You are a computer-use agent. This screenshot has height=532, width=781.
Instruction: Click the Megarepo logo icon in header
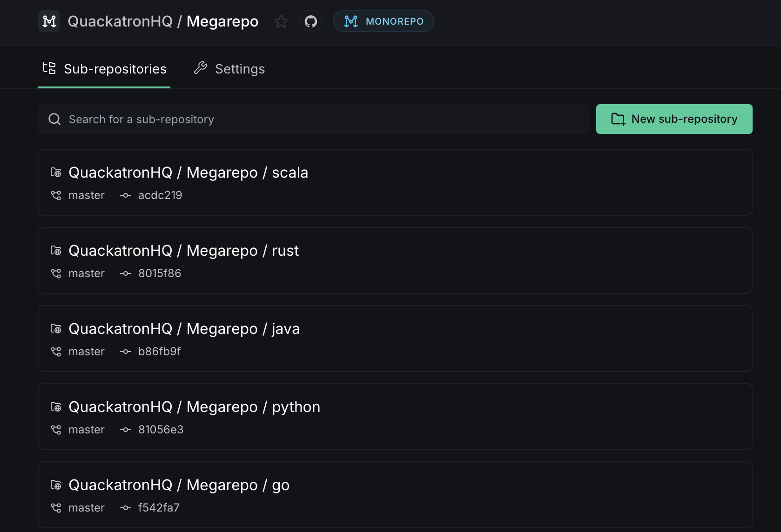(49, 21)
